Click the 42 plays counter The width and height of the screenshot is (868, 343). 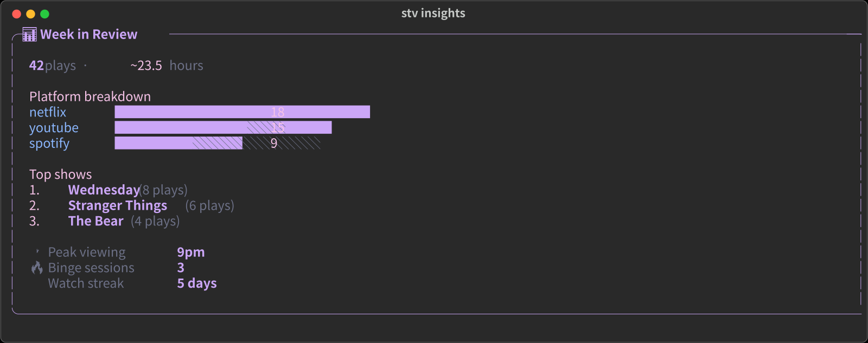click(x=52, y=66)
